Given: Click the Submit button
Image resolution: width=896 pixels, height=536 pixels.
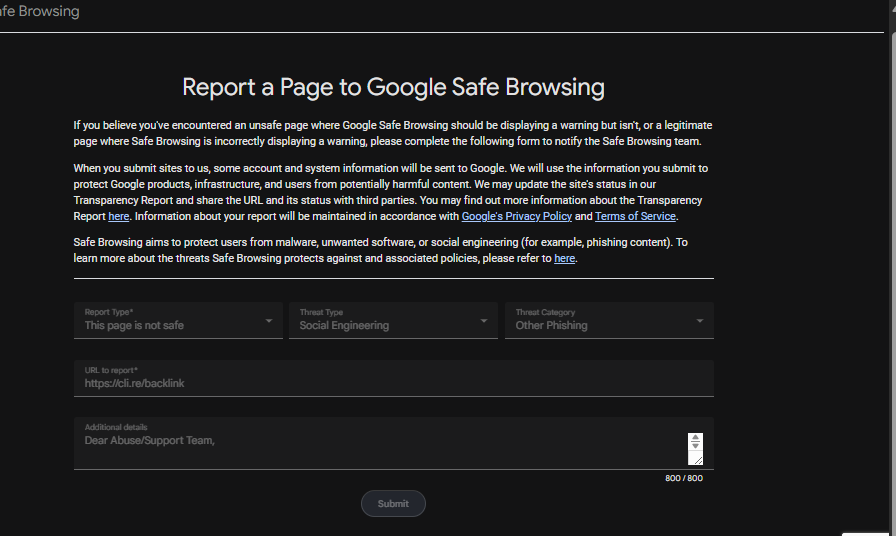Looking at the screenshot, I should (x=393, y=503).
